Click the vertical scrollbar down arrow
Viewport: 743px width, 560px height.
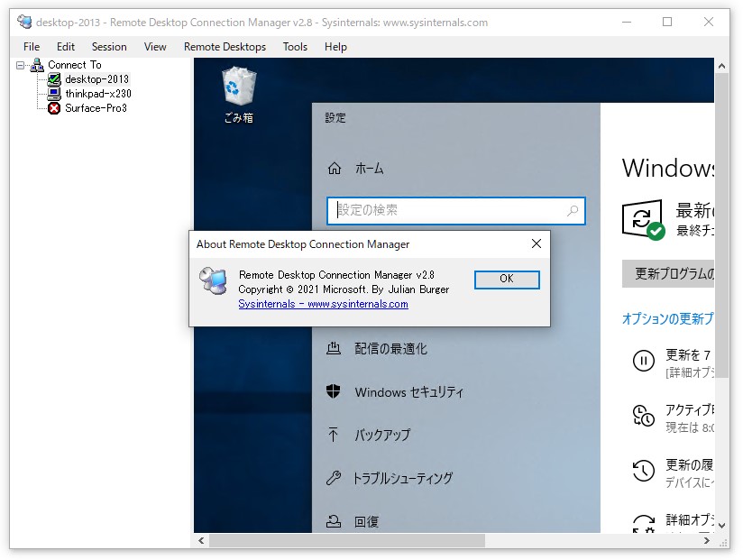pyautogui.click(x=721, y=527)
